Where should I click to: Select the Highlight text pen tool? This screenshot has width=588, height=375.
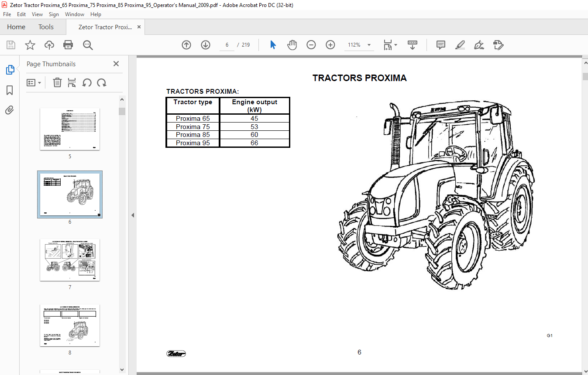[460, 45]
